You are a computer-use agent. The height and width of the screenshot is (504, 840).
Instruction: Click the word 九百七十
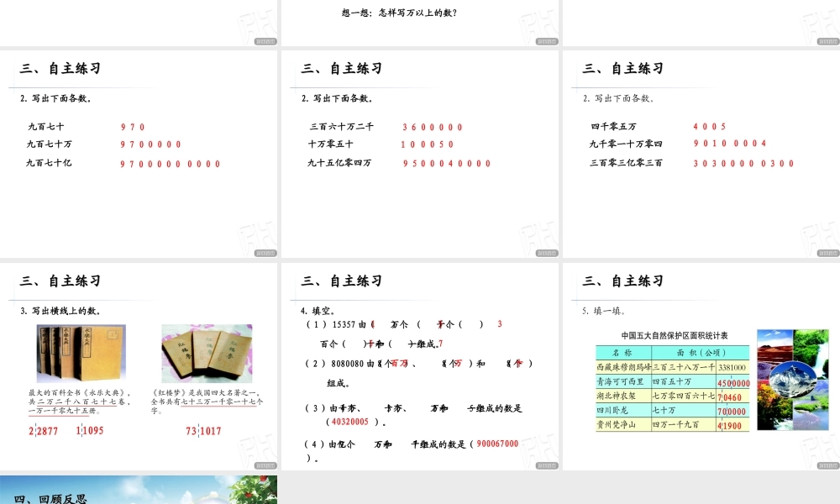click(46, 126)
